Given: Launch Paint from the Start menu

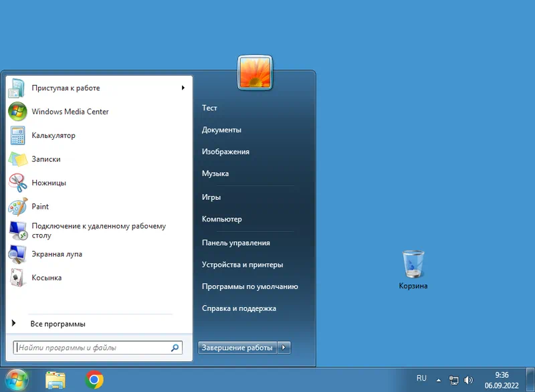Looking at the screenshot, I should 40,207.
